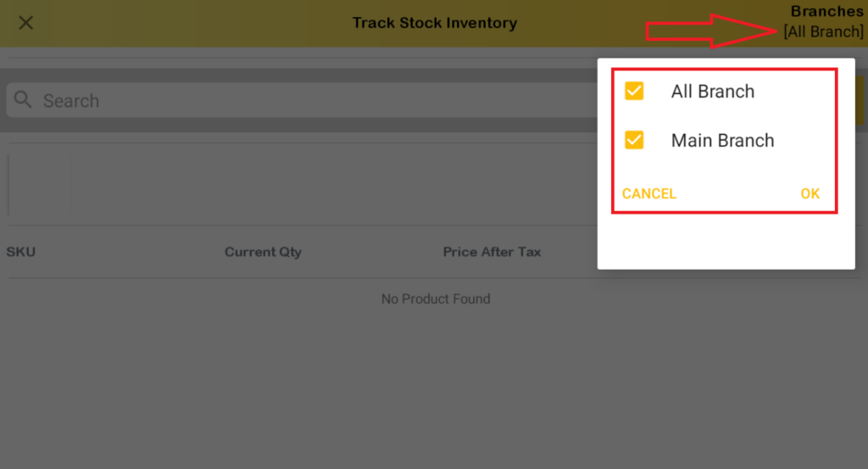Screen dimensions: 868x469
Task: Toggle the Main Branch checkbox
Action: click(x=634, y=141)
